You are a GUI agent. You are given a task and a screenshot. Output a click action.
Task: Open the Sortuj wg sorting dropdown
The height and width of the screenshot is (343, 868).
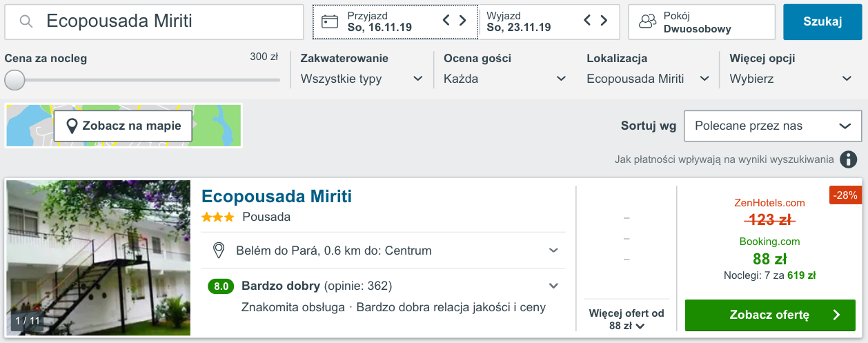click(x=772, y=126)
